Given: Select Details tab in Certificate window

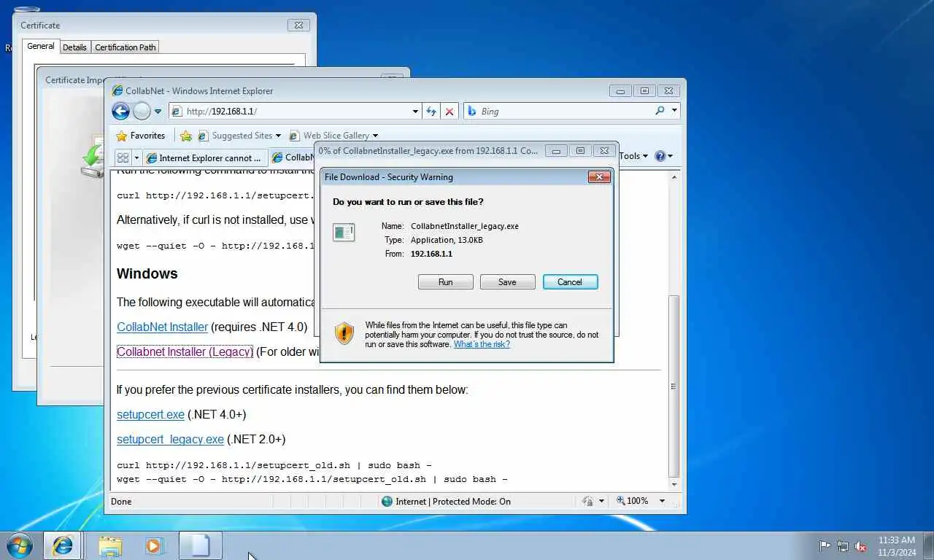Looking at the screenshot, I should (74, 47).
